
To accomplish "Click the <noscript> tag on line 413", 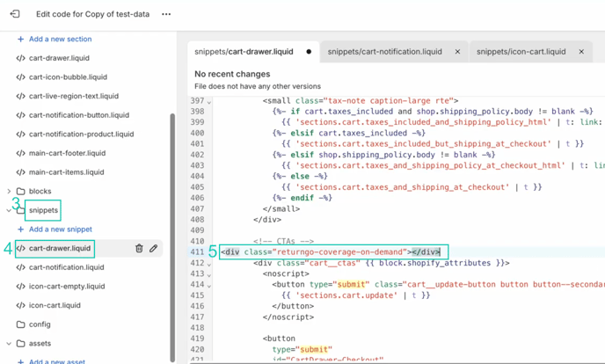I will tap(286, 273).
